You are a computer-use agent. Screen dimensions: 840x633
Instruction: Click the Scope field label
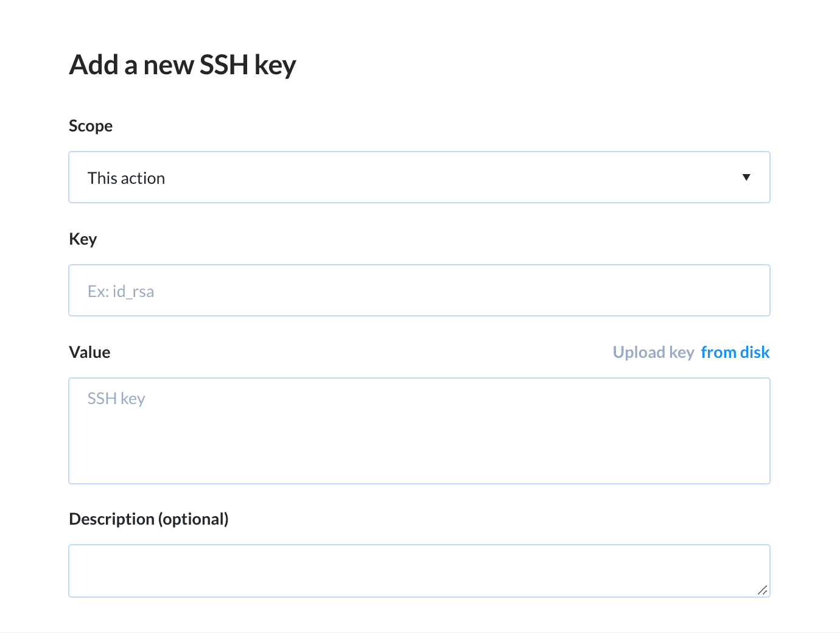[91, 126]
